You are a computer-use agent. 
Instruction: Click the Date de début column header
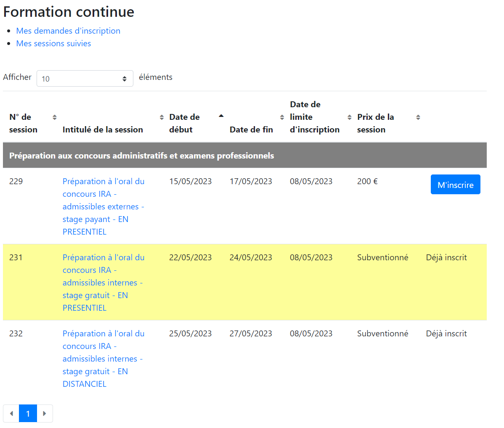(185, 123)
